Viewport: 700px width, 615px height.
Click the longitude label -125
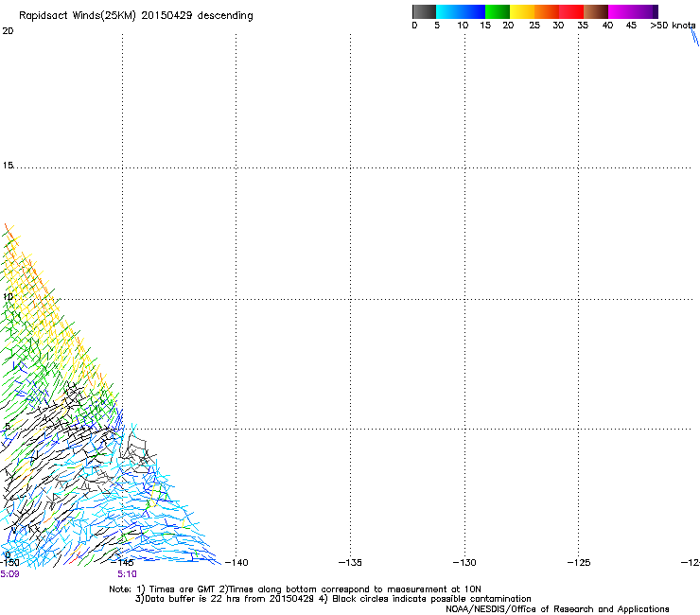pyautogui.click(x=579, y=563)
